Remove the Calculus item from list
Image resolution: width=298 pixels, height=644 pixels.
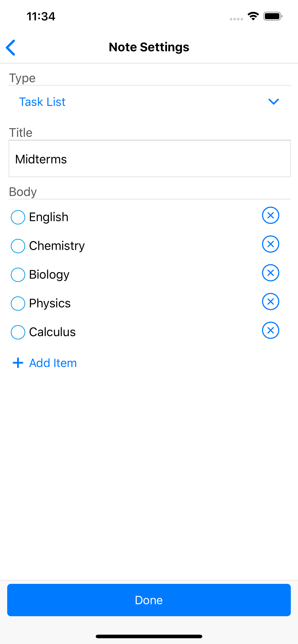pos(270,330)
